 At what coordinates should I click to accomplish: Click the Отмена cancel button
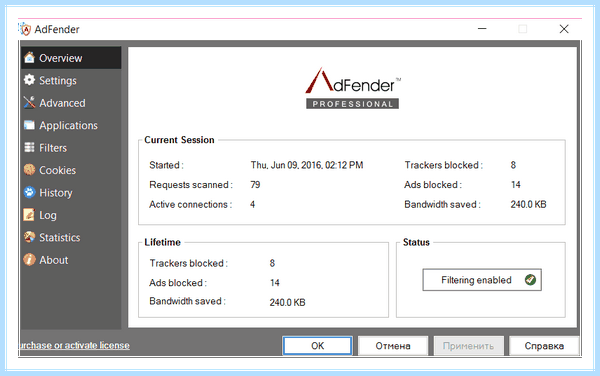coord(393,346)
